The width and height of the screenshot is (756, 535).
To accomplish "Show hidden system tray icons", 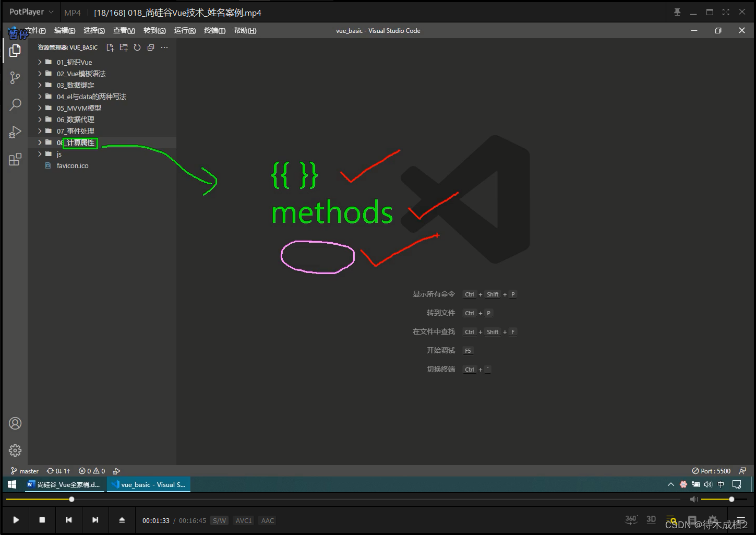I will [671, 484].
